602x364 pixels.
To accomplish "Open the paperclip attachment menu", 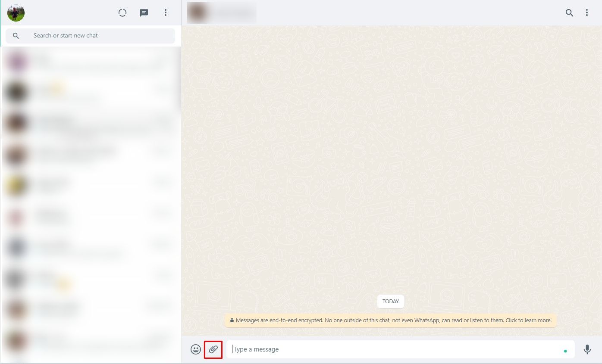I will 213,349.
